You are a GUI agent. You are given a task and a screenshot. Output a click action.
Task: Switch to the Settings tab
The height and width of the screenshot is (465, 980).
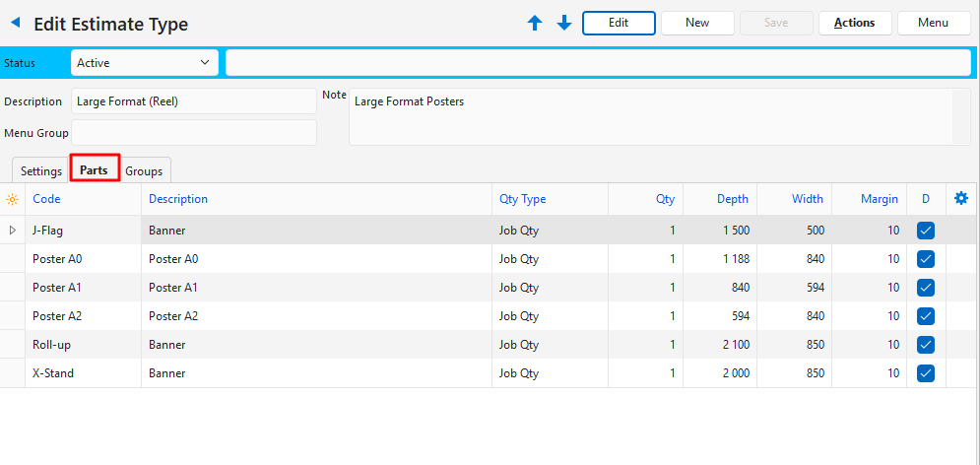coord(41,171)
